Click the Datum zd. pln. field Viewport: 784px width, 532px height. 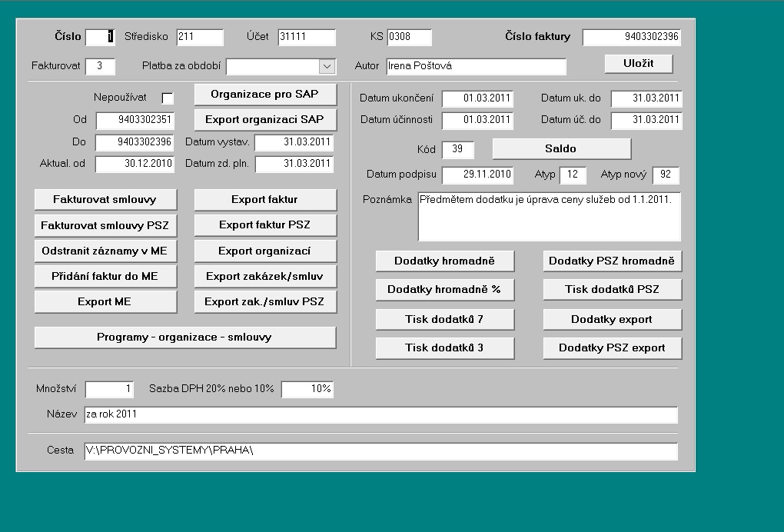[x=294, y=164]
